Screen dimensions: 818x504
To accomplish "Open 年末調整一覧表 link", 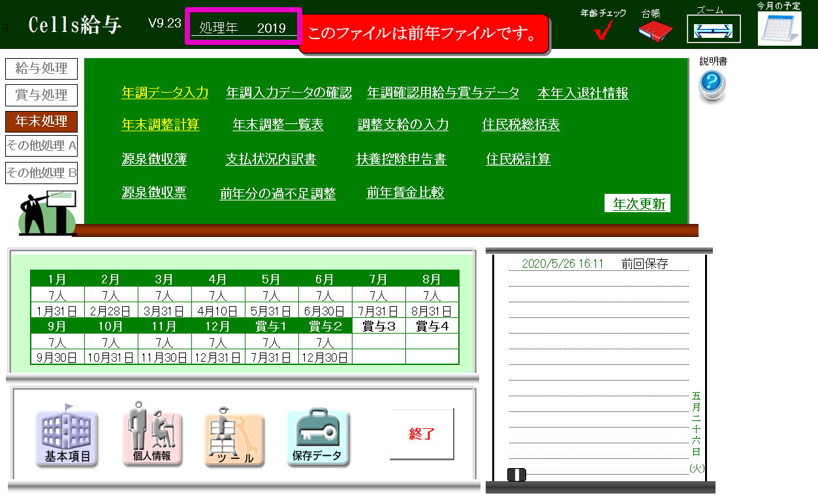I will 278,125.
